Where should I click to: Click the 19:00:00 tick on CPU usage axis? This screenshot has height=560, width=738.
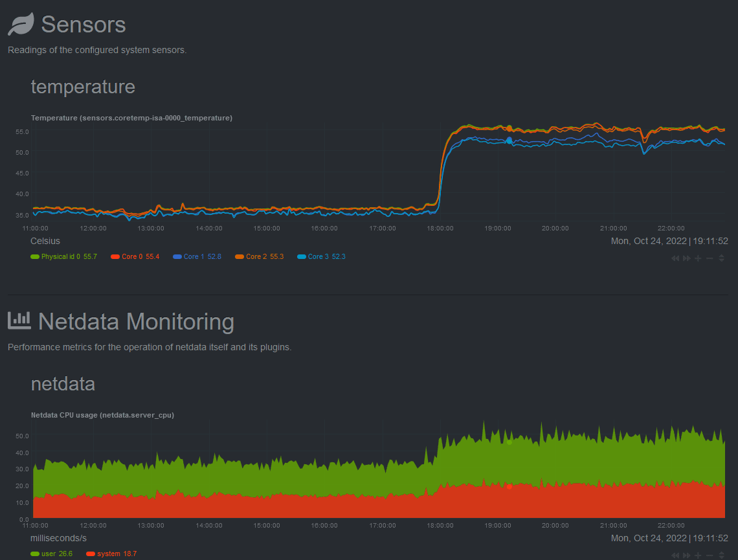coord(497,526)
